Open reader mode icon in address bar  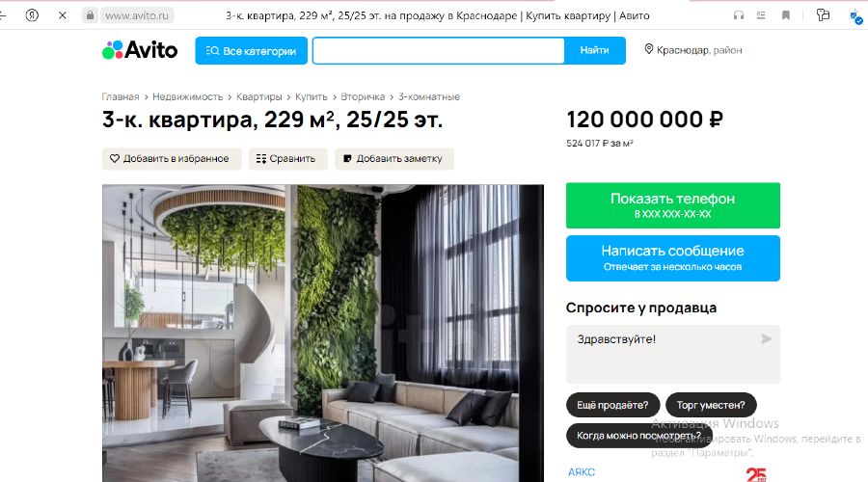click(761, 15)
